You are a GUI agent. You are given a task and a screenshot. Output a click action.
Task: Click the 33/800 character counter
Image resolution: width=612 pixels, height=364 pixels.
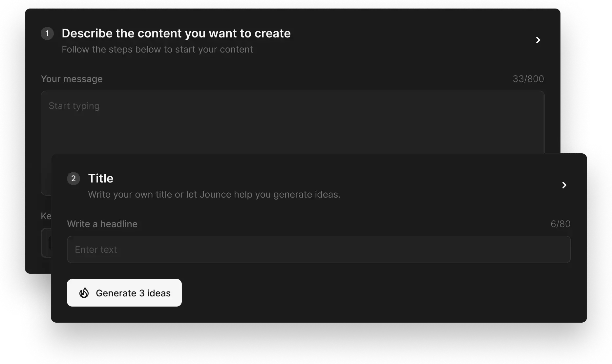[x=528, y=79]
